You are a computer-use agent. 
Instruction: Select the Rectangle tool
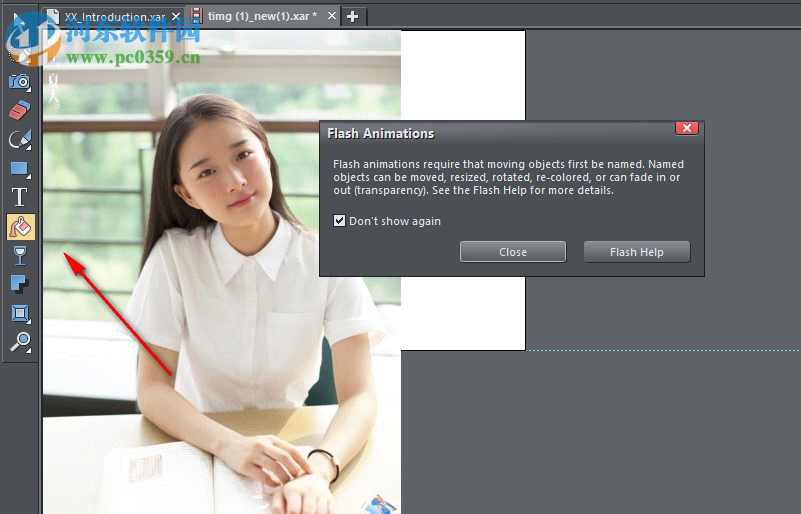[x=20, y=169]
